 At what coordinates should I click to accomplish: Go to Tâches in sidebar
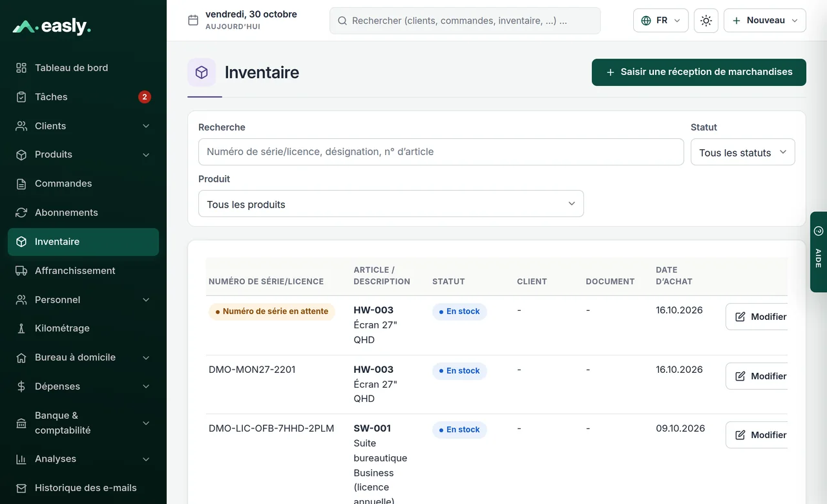tap(83, 97)
